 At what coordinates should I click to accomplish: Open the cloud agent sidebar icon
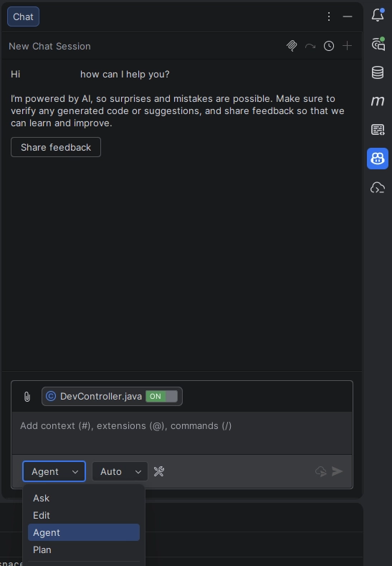tap(378, 188)
